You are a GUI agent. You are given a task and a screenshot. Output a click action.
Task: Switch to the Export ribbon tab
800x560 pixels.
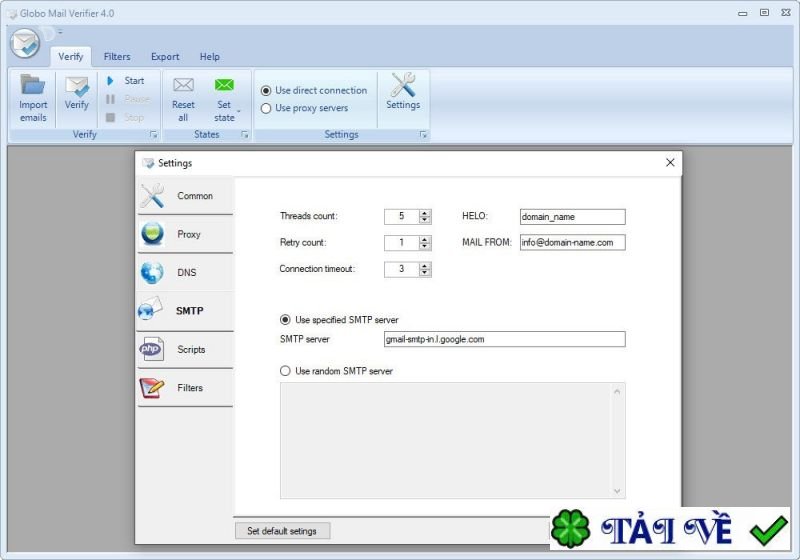[165, 57]
